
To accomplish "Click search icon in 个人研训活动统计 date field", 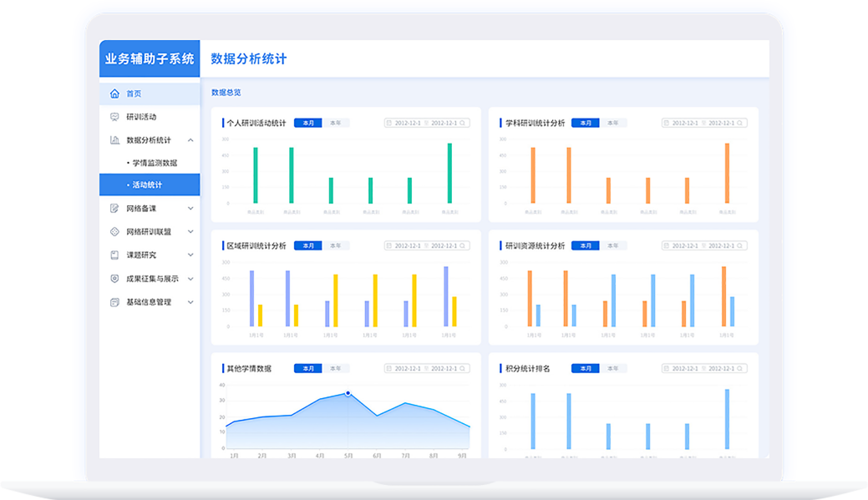I will pos(462,123).
